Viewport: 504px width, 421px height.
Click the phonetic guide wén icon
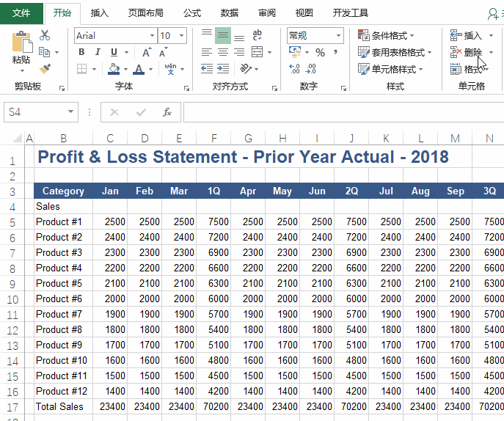pos(170,68)
